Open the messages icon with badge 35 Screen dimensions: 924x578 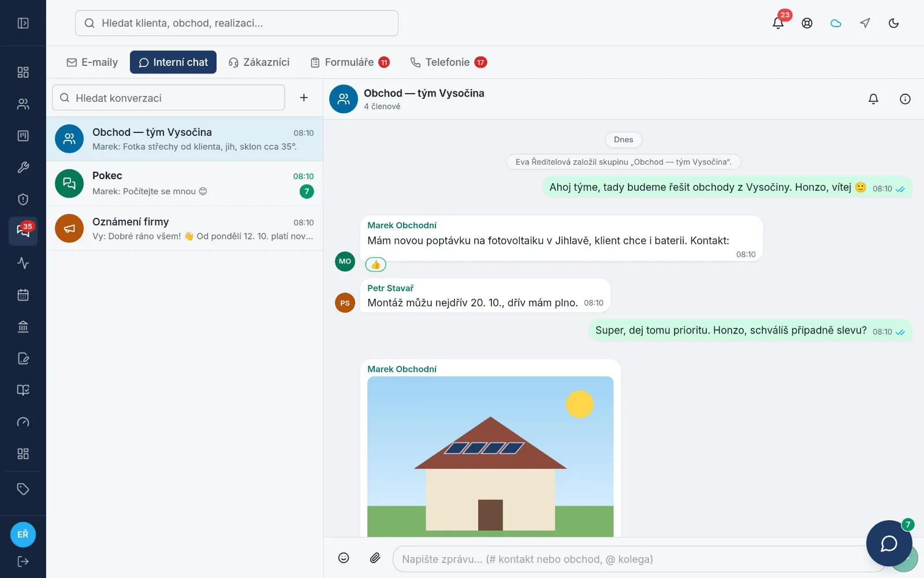(x=23, y=231)
